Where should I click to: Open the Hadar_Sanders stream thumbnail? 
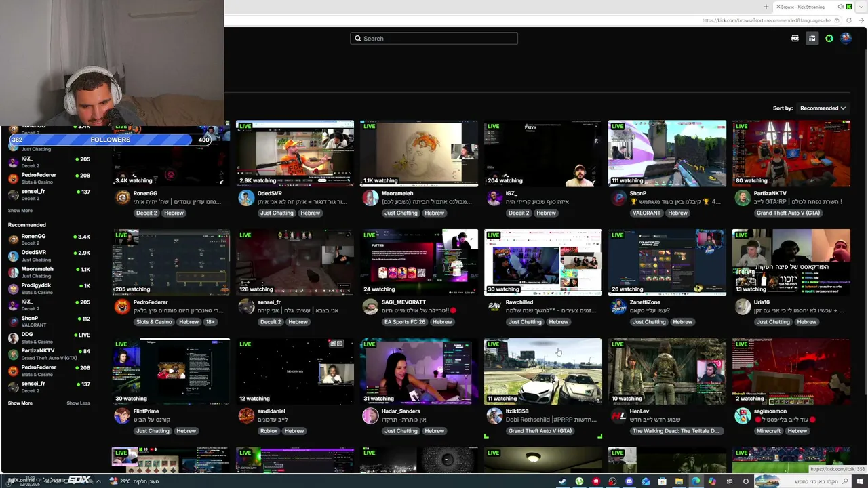[419, 371]
